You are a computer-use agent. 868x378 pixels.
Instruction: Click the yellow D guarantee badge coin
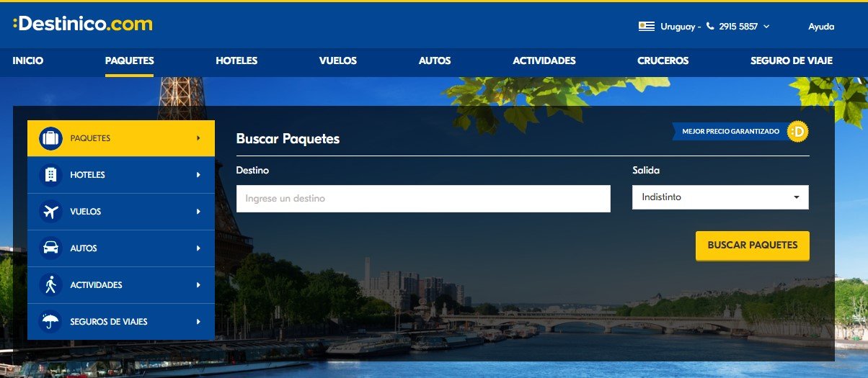[798, 132]
